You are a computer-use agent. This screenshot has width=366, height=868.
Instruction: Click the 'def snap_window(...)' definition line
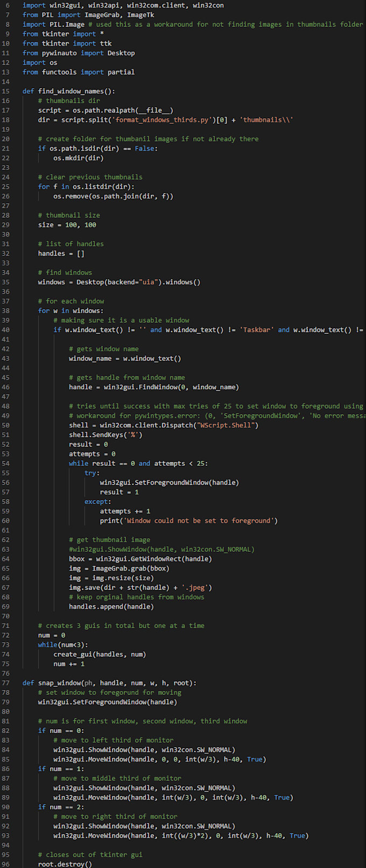click(x=110, y=683)
